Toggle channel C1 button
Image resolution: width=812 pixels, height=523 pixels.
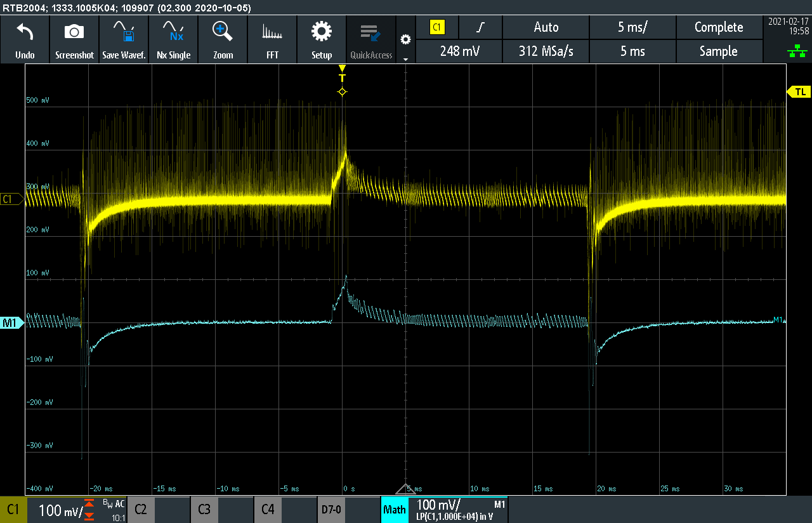13,510
